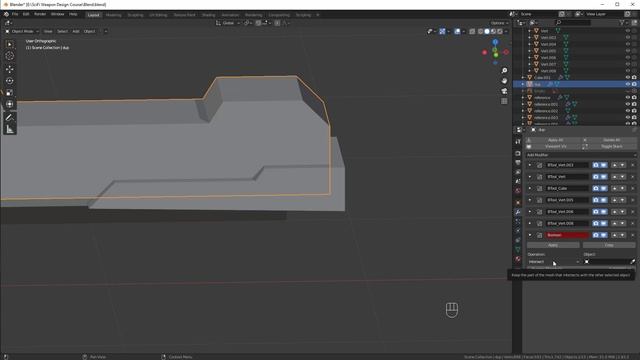Open Scene properties tab
The height and width of the screenshot is (360, 640).
(x=518, y=181)
